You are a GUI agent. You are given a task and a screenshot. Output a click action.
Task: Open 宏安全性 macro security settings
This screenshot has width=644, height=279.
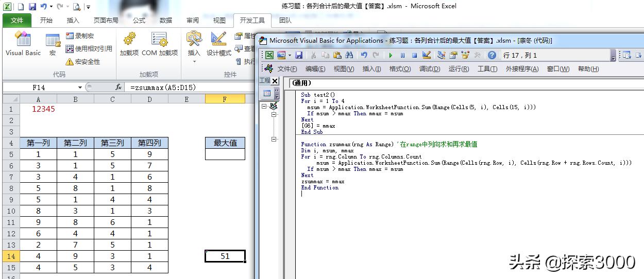coord(83,61)
